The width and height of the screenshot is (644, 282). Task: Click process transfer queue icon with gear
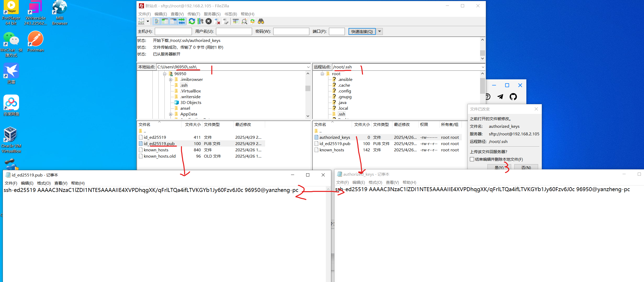(200, 21)
